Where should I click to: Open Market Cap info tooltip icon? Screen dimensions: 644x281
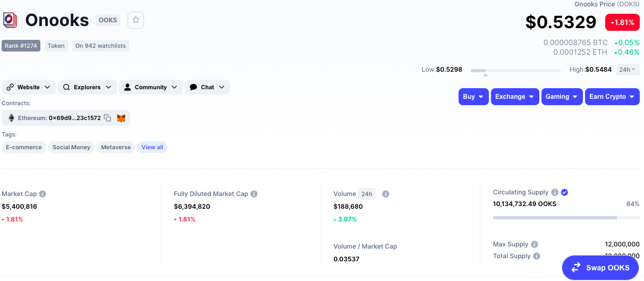point(43,194)
